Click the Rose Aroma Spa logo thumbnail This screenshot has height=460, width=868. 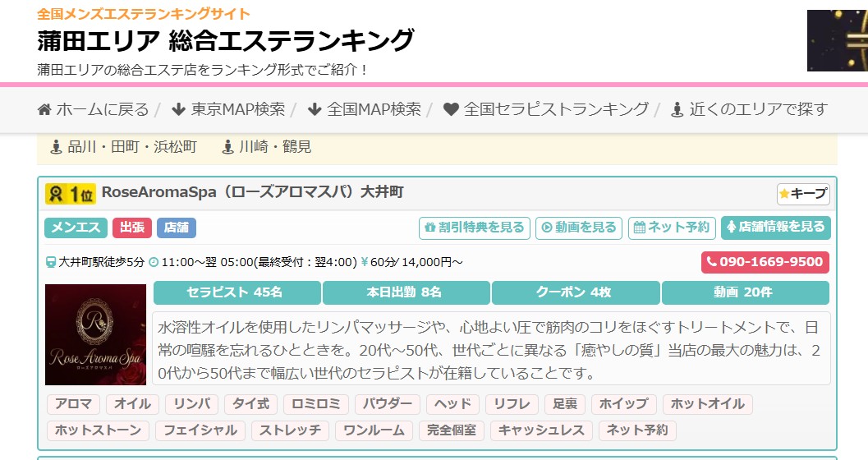[95, 334]
